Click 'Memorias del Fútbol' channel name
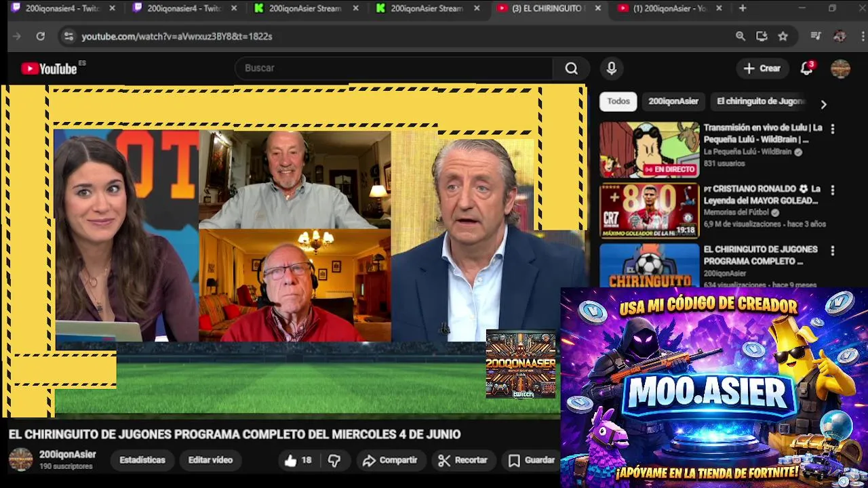Screen dimensions: 868x488 coord(736,212)
